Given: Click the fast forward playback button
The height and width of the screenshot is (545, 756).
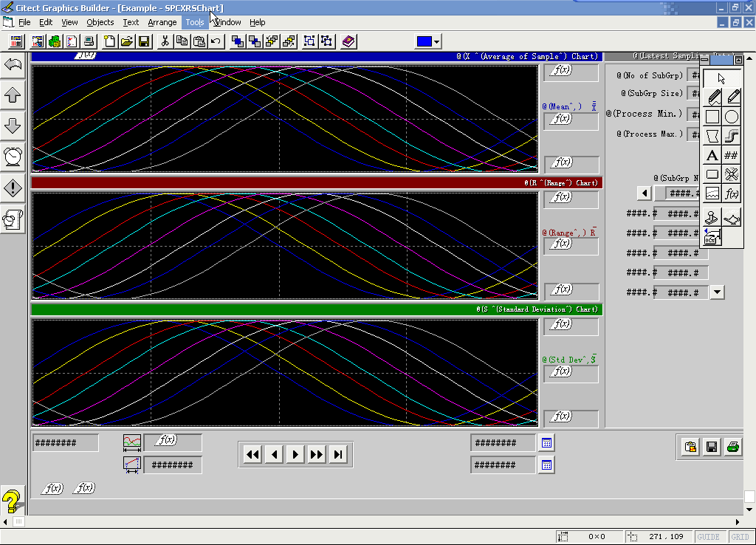Looking at the screenshot, I should (316, 454).
